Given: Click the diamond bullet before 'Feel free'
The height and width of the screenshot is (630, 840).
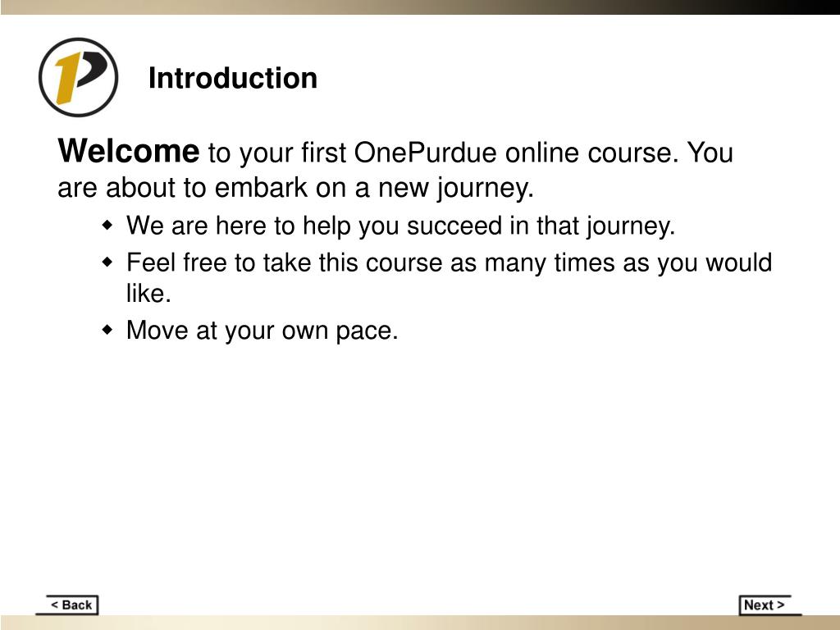Looking at the screenshot, I should (x=107, y=262).
